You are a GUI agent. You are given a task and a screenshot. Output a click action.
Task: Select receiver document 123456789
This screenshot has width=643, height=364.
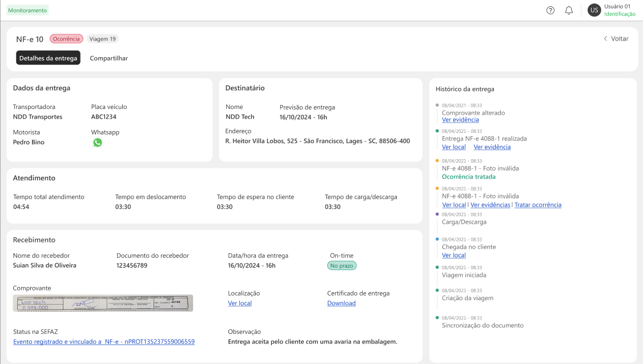click(x=132, y=266)
